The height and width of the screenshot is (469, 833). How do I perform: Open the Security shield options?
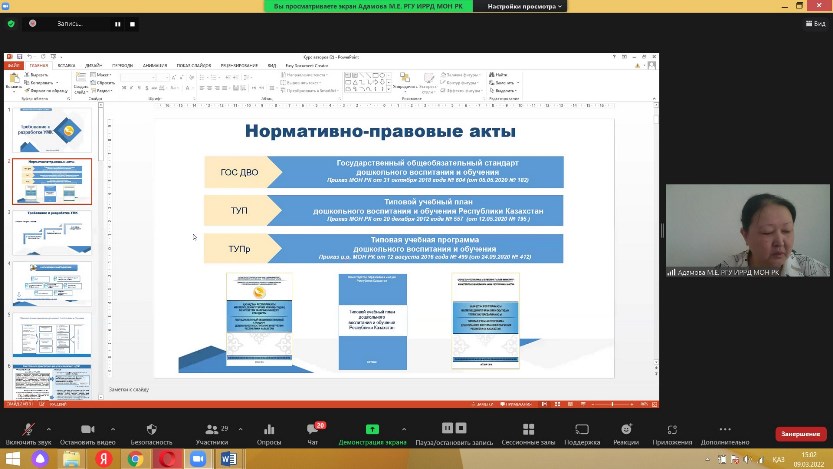coord(151,429)
